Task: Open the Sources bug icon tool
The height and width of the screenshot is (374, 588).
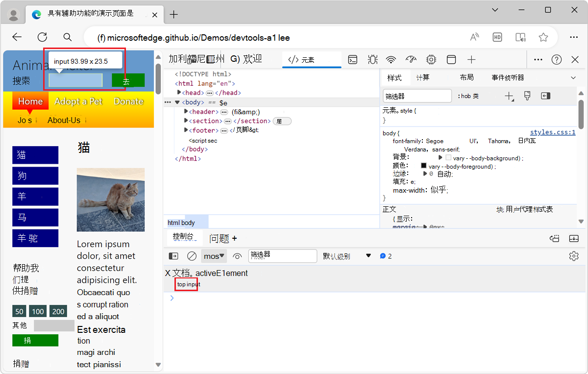Action: (x=372, y=60)
